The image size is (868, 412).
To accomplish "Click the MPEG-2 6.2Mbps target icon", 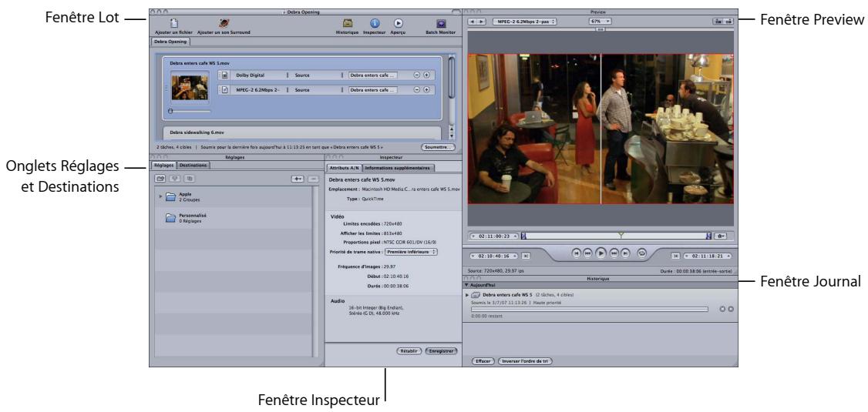I will (x=225, y=89).
